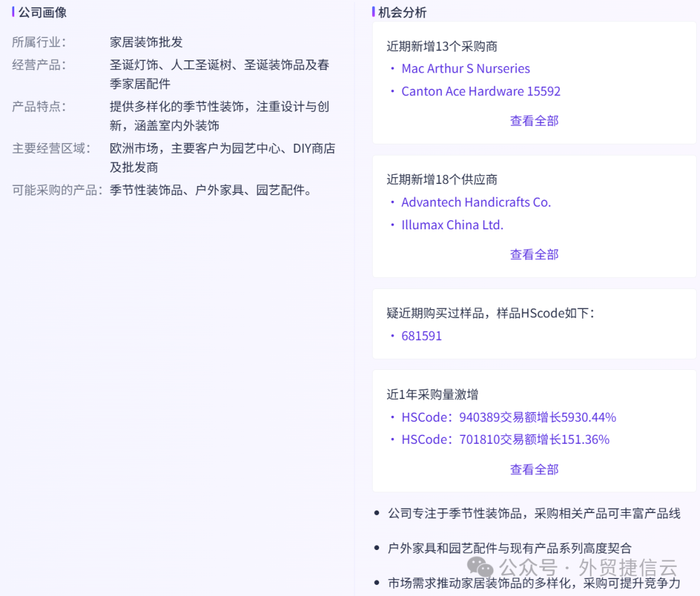Click 查看全部 under the new buyers list
700x596 pixels.
533,120
